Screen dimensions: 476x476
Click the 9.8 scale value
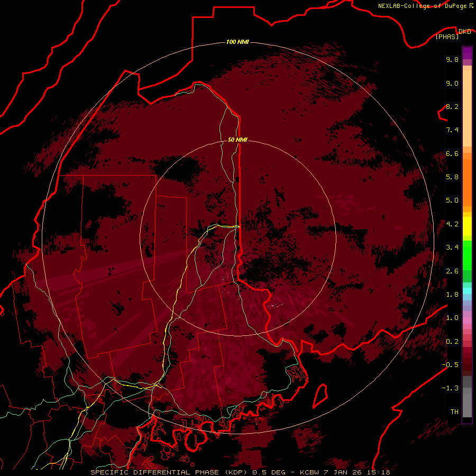click(x=452, y=59)
